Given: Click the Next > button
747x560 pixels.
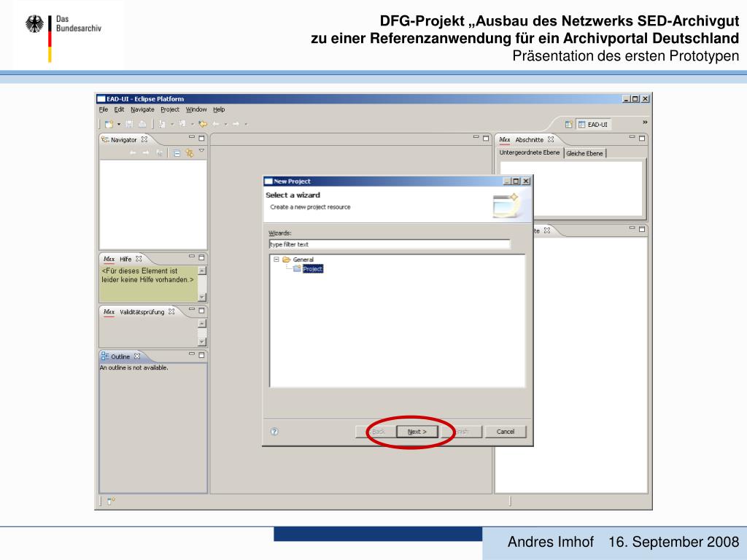Looking at the screenshot, I should click(x=417, y=432).
